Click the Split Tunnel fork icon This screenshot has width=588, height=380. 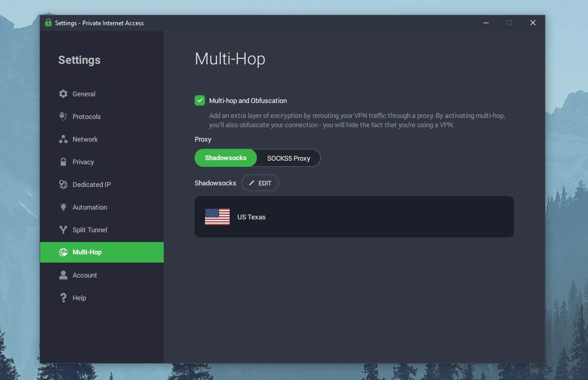point(63,230)
